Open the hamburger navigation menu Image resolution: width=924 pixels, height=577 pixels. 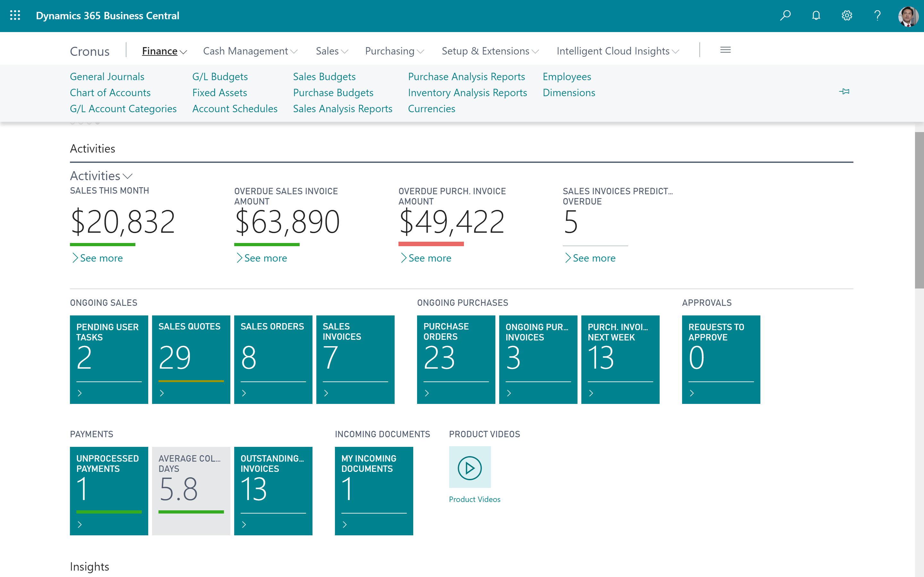coord(725,50)
